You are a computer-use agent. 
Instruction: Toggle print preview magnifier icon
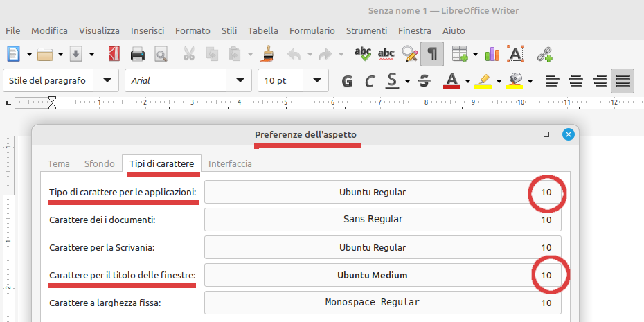click(x=161, y=54)
